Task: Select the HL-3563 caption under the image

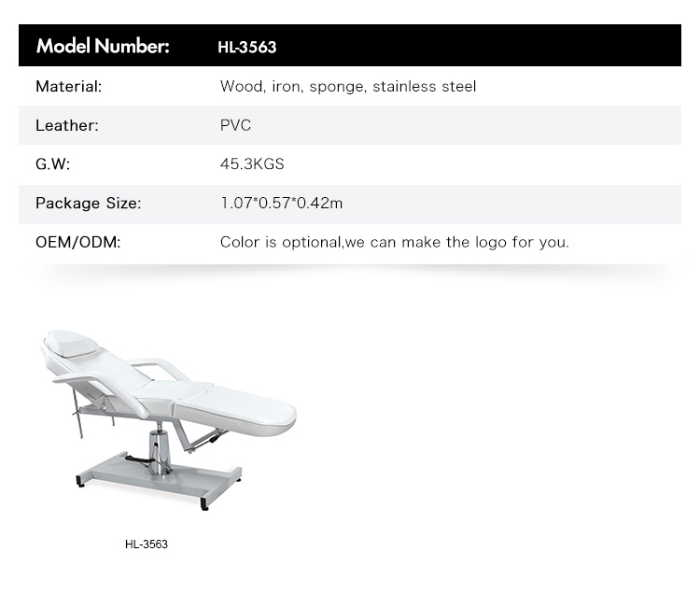Action: tap(147, 544)
